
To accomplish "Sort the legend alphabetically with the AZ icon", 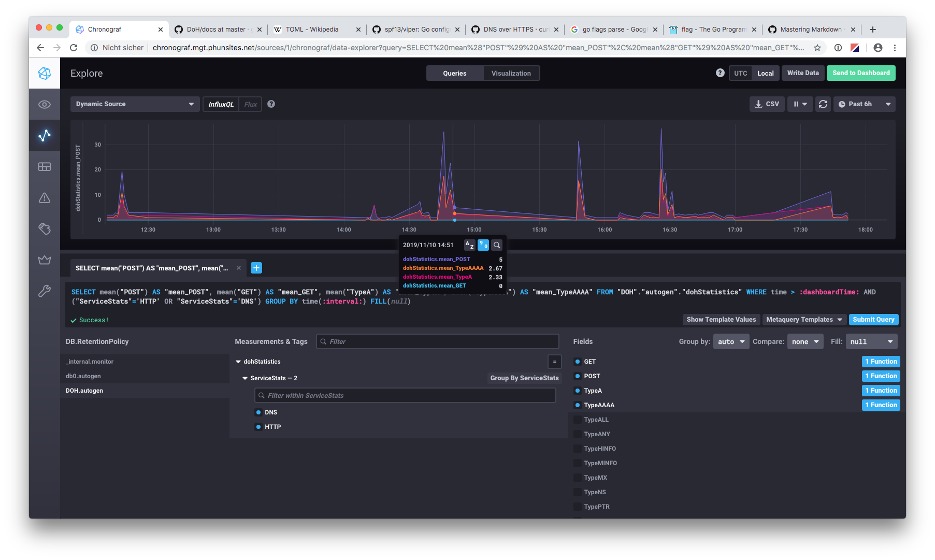I will tap(470, 245).
